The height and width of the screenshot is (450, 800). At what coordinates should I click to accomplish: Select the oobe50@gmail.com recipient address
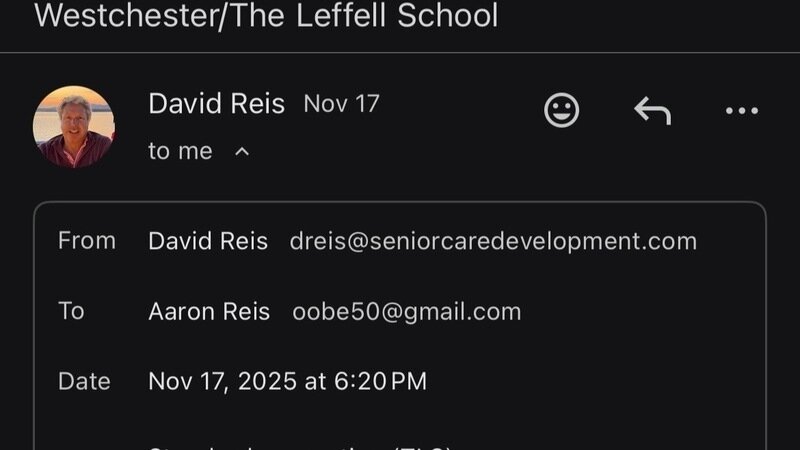(406, 311)
